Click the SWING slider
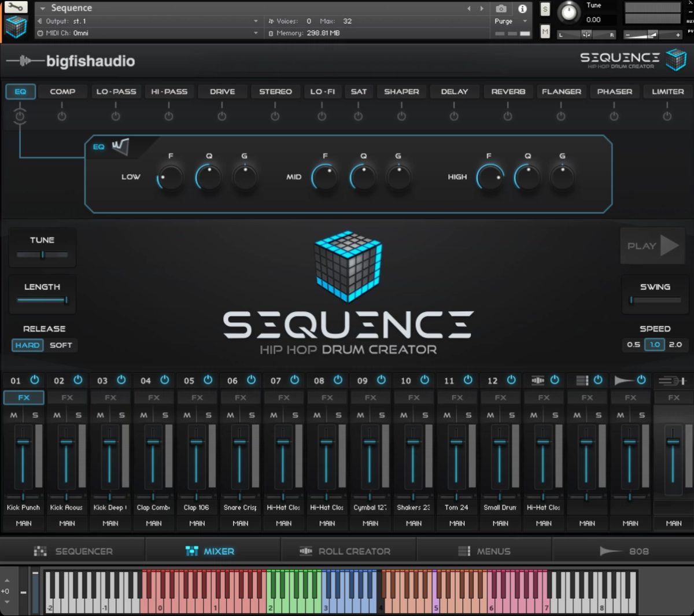The height and width of the screenshot is (616, 694). tap(655, 300)
